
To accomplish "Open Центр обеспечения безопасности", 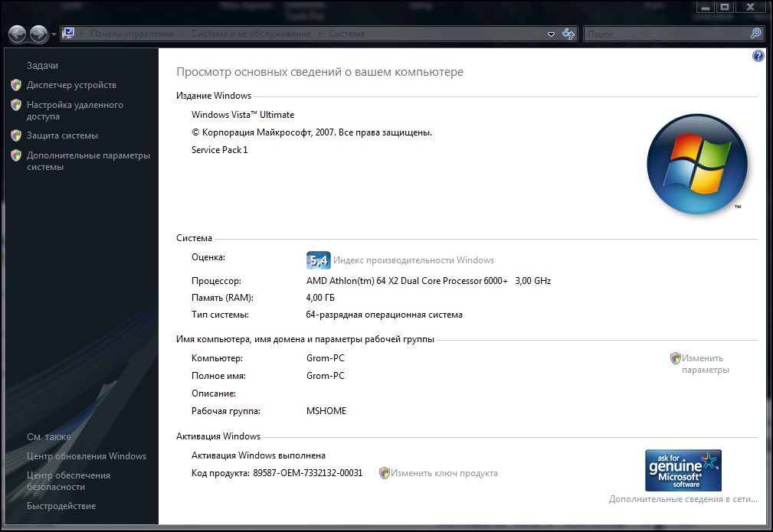I will click(x=68, y=481).
